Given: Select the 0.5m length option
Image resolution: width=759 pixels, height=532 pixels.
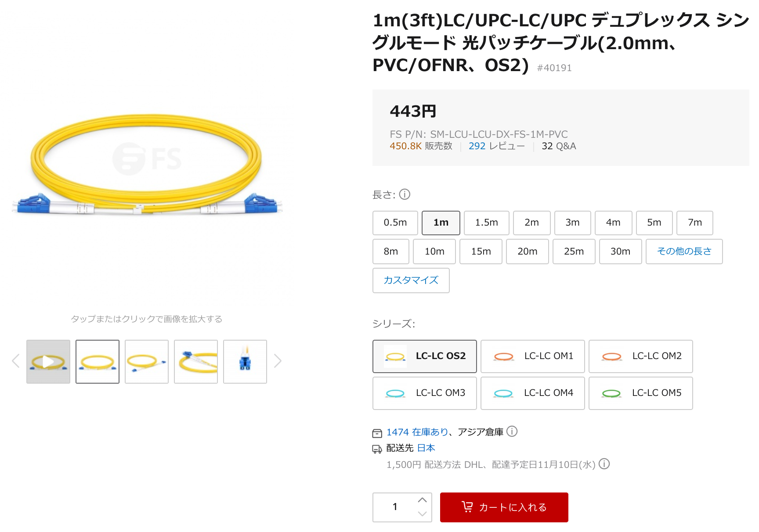Looking at the screenshot, I should (395, 223).
